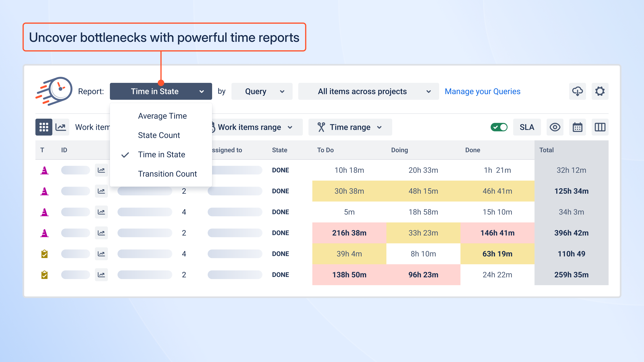The image size is (644, 362).
Task: Check the Average Time option
Action: pyautogui.click(x=162, y=116)
